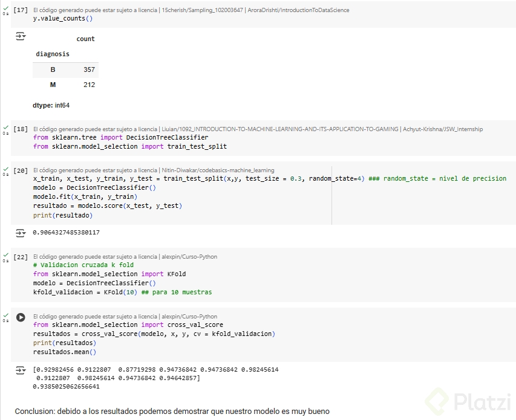Click the B row count 357 in output table

[89, 70]
